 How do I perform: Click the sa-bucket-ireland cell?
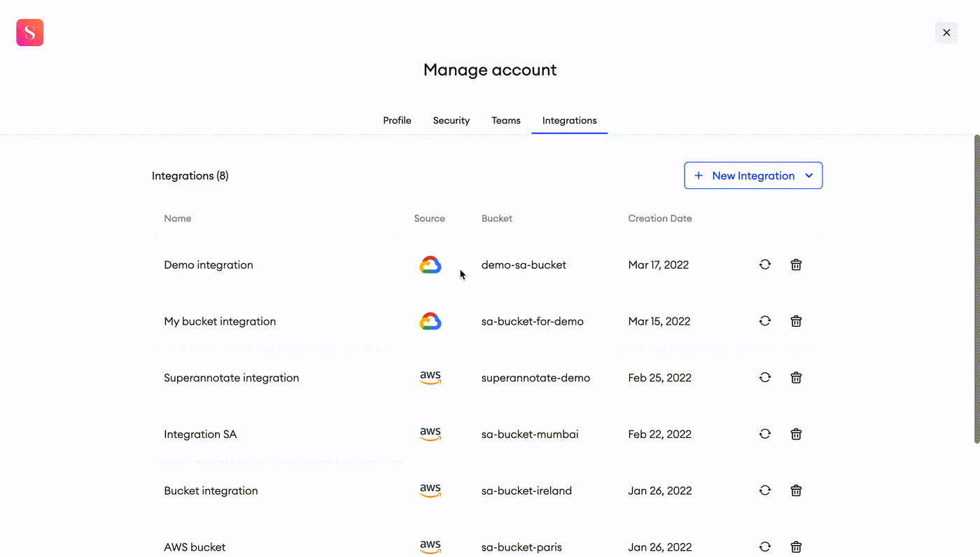[527, 491]
